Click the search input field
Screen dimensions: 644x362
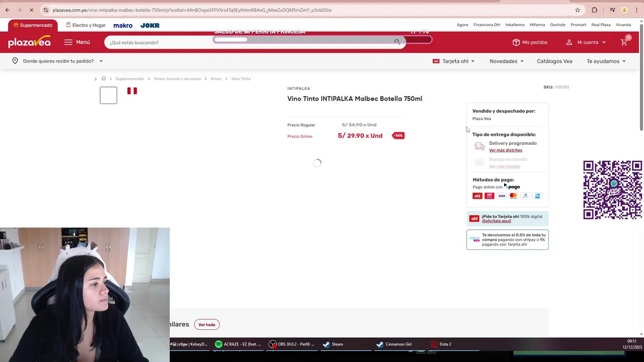coord(249,42)
